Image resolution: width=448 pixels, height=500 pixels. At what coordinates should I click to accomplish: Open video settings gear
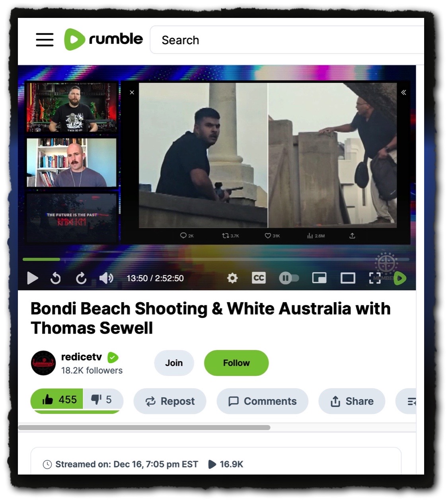[x=232, y=278]
